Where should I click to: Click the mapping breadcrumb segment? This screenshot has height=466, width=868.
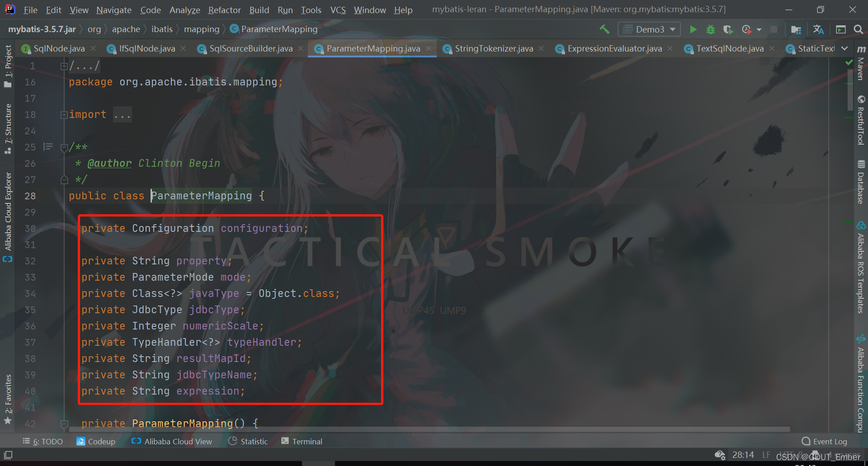click(x=202, y=29)
